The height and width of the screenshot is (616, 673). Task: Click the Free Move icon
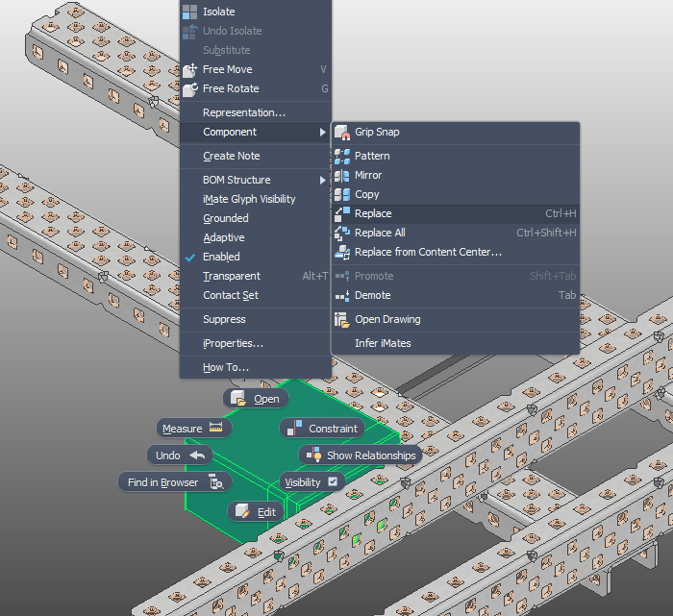coord(189,70)
